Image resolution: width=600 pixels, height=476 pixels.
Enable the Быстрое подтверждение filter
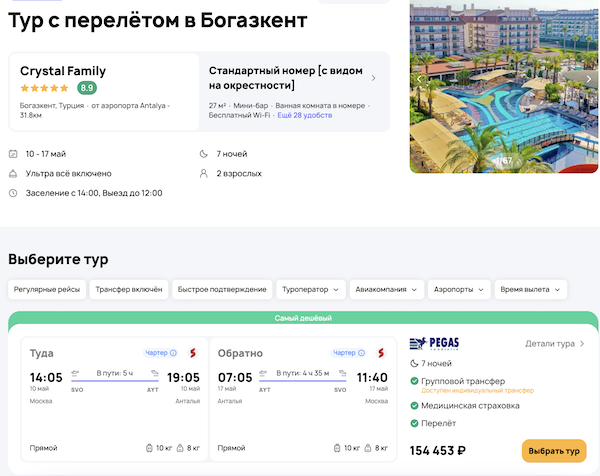coord(222,289)
